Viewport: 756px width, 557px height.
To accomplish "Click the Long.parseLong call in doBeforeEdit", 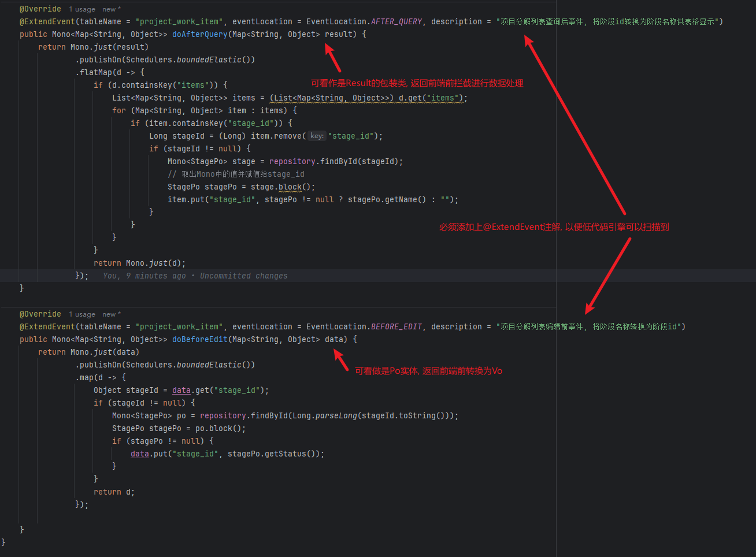I will pos(325,415).
